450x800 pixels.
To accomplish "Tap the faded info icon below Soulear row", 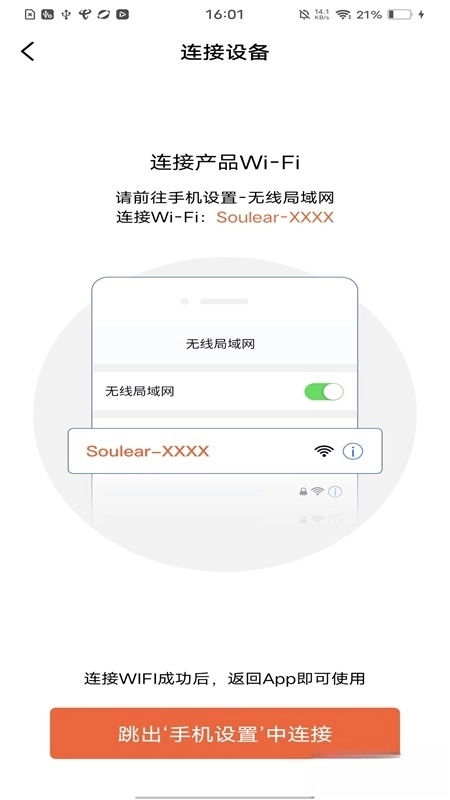I will tap(335, 492).
